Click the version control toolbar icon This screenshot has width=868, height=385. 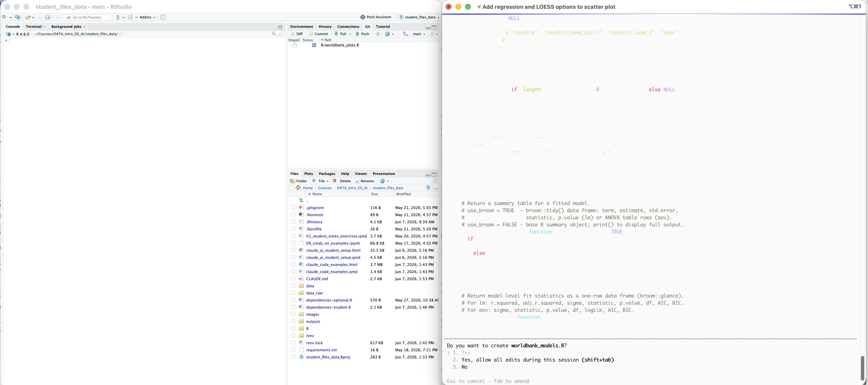click(118, 17)
